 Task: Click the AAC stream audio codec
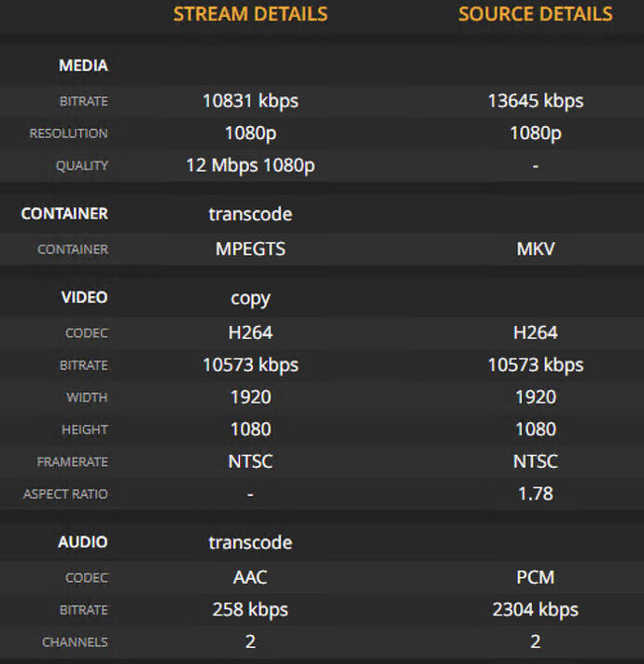[x=250, y=578]
